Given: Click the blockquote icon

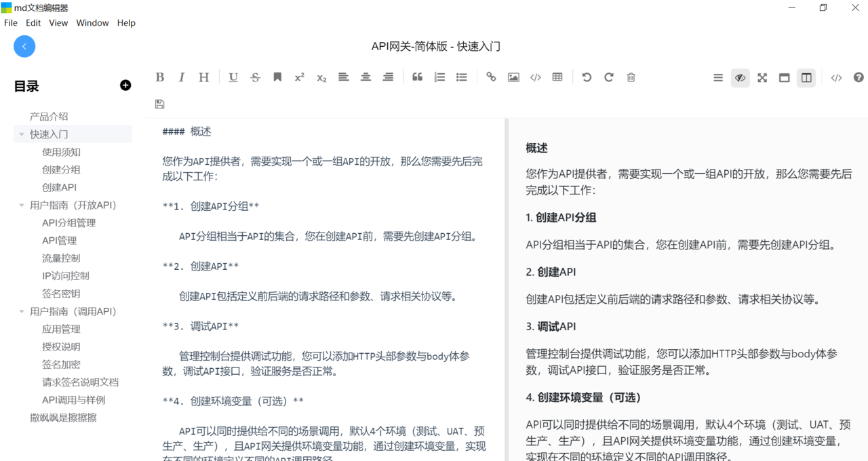Looking at the screenshot, I should point(417,77).
